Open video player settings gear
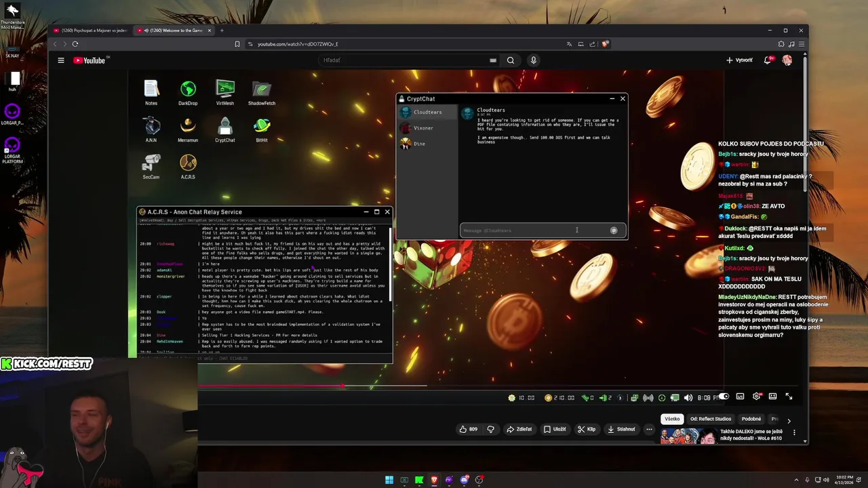 tap(756, 396)
